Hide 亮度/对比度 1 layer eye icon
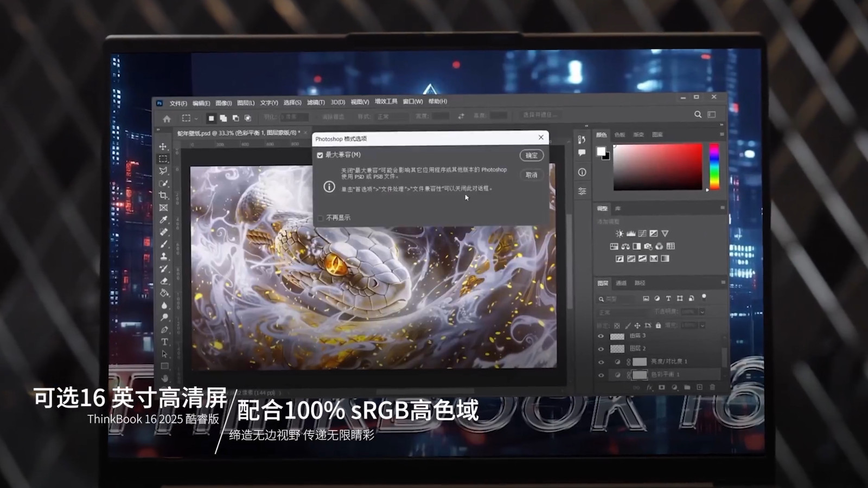868x488 pixels. 601,362
